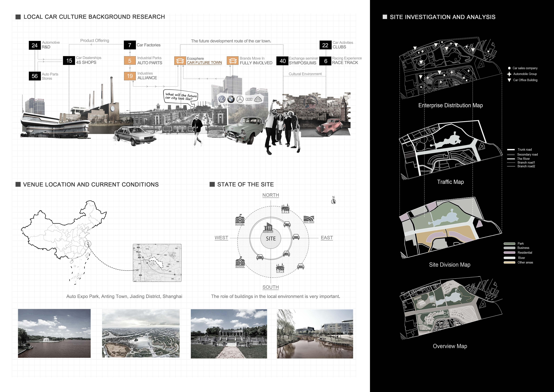Click the orange 19 Industries Alliance box

click(130, 76)
